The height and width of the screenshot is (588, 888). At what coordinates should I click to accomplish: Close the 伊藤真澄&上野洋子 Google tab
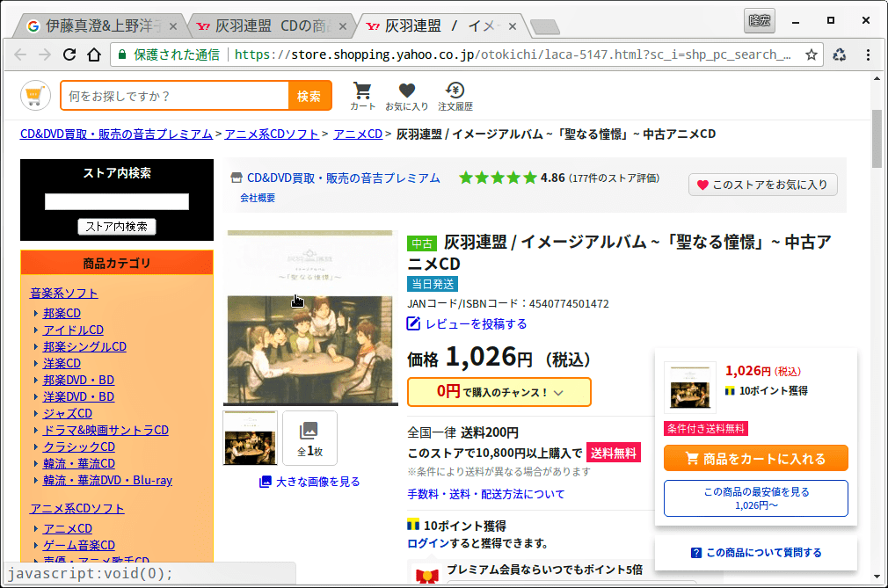coord(172,26)
